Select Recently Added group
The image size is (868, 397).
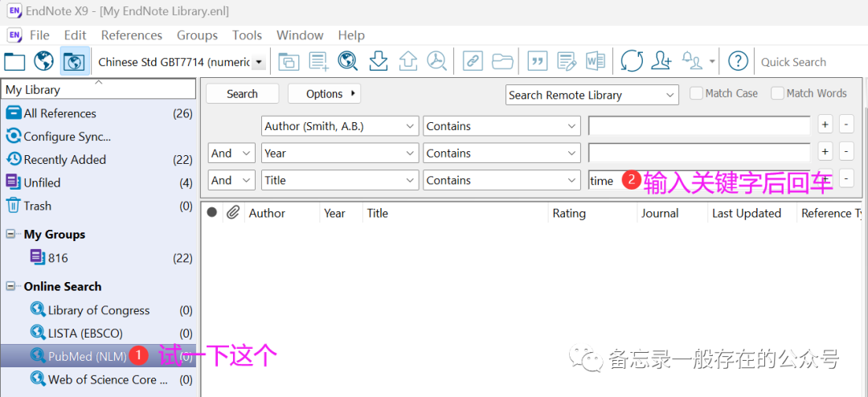pos(99,159)
